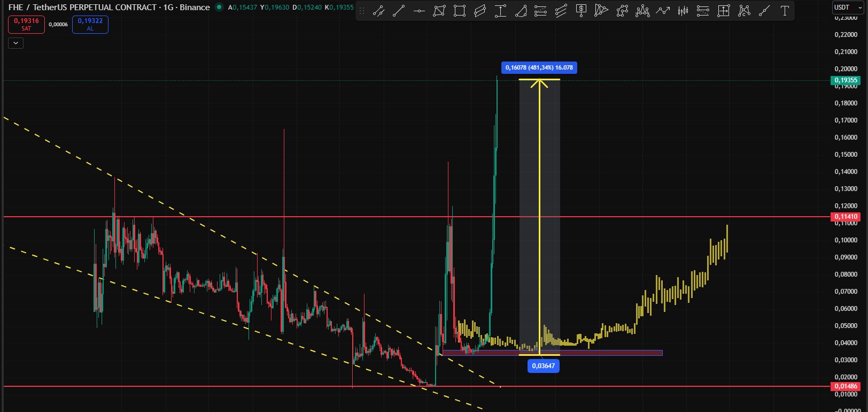Select the Arc drawing tool
868x412 pixels.
coord(521,11)
